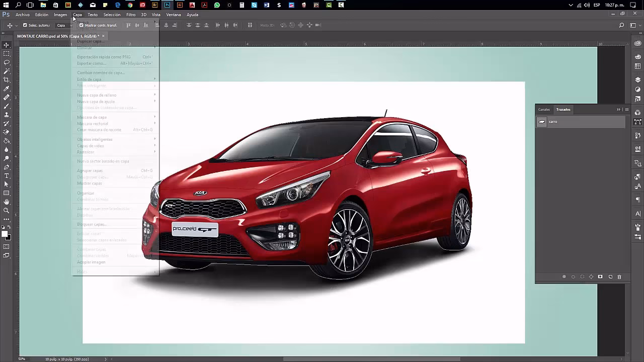This screenshot has height=362, width=644.
Task: Select the Crop tool
Action: coord(6,80)
